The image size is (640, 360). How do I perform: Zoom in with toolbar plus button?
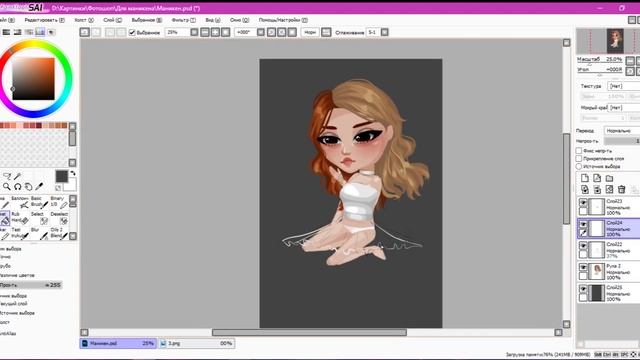click(x=215, y=32)
